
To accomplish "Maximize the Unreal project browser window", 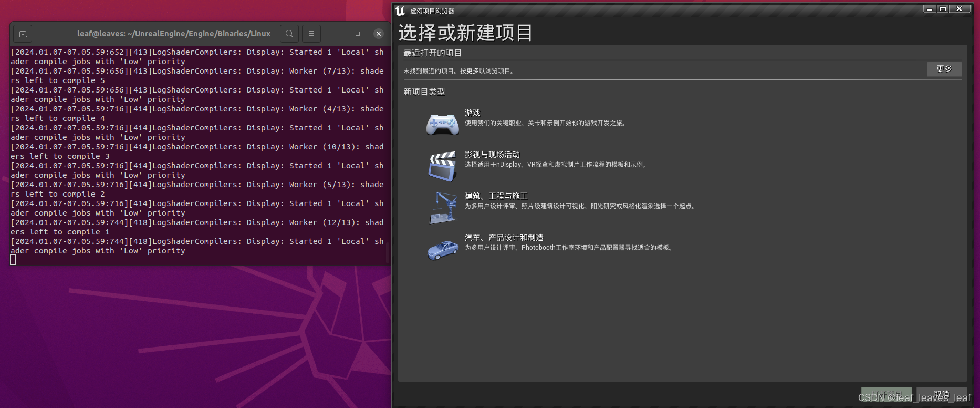I will (x=943, y=9).
